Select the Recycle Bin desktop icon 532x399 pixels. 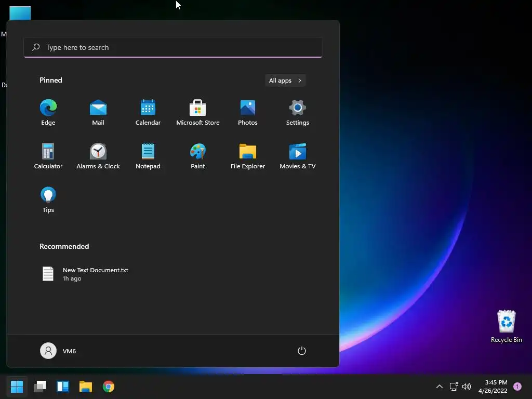click(x=506, y=326)
